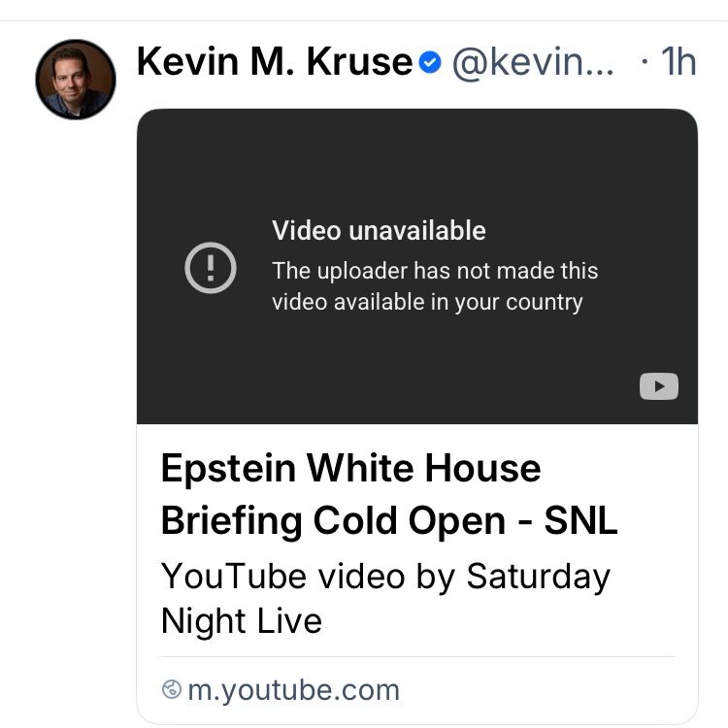
Task: Open the Kevin M. Kruse display name
Action: coord(275,61)
